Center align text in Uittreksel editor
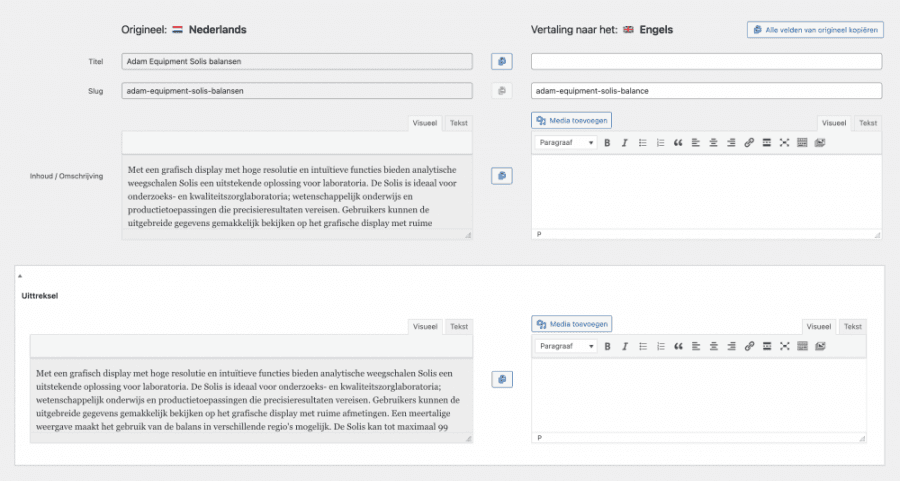Image resolution: width=900 pixels, height=481 pixels. (x=714, y=346)
